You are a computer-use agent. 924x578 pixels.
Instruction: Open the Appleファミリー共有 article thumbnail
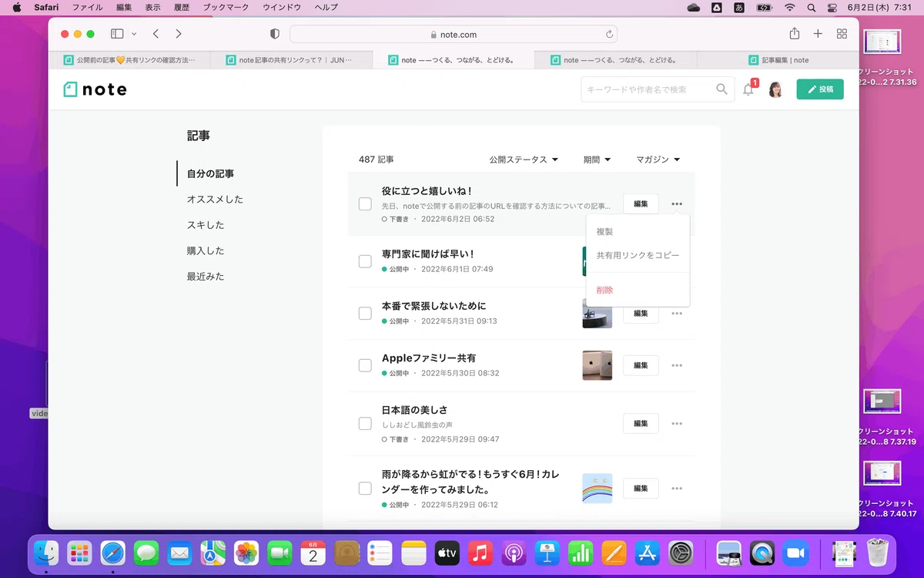pos(598,365)
